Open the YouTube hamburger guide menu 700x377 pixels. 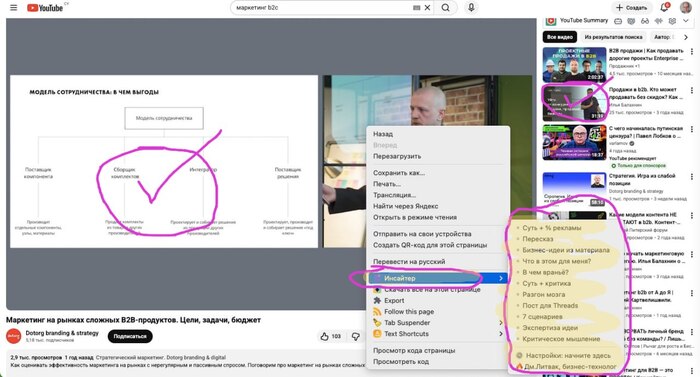[x=14, y=8]
